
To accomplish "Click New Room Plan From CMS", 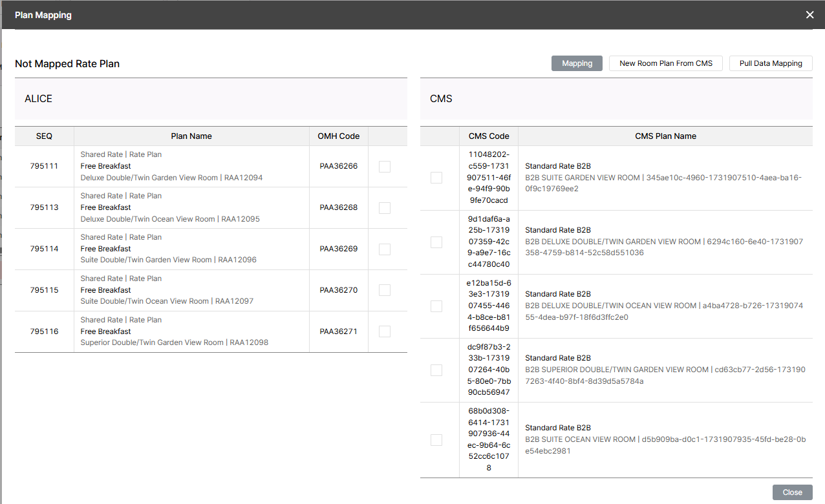I will pos(665,63).
